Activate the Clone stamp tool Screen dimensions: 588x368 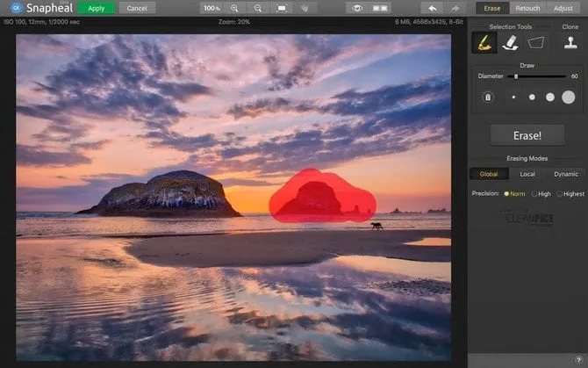[x=570, y=42]
